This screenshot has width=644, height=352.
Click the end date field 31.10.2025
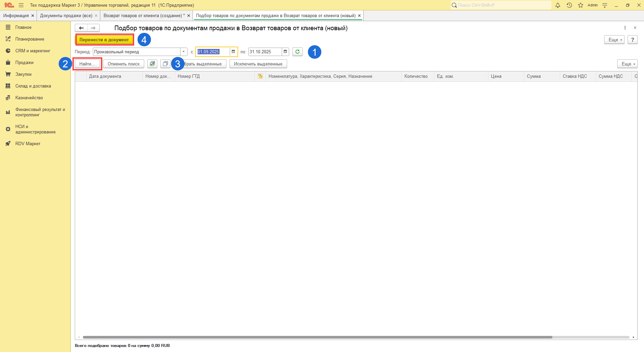coord(265,52)
